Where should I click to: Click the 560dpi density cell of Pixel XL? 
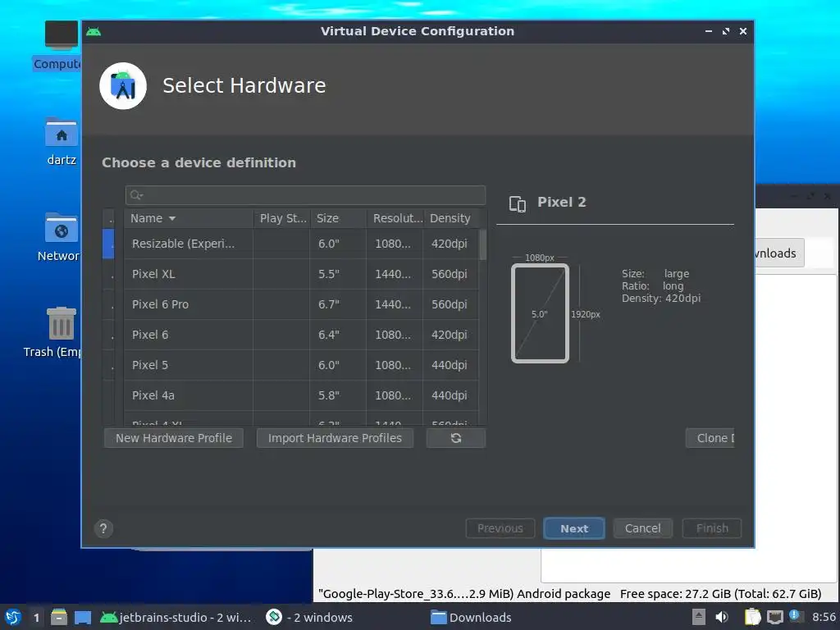pyautogui.click(x=450, y=274)
